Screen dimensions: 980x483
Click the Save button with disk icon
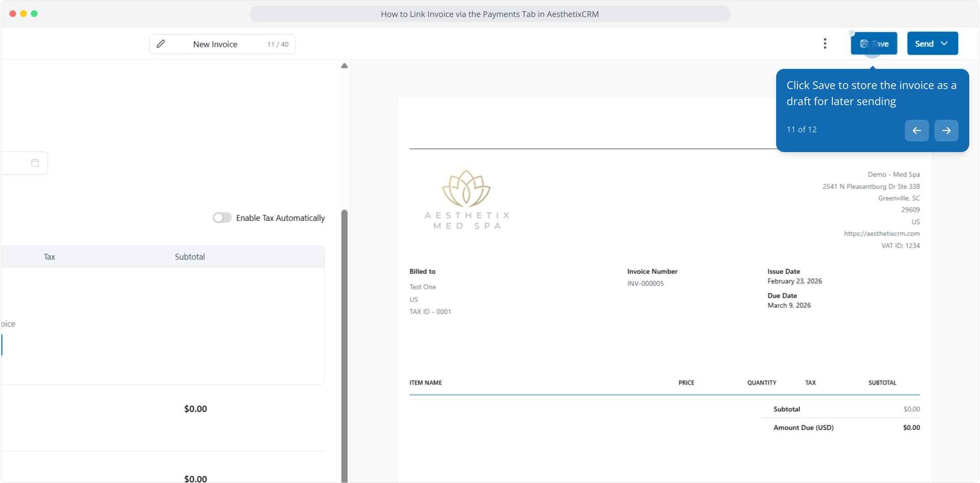pos(874,43)
